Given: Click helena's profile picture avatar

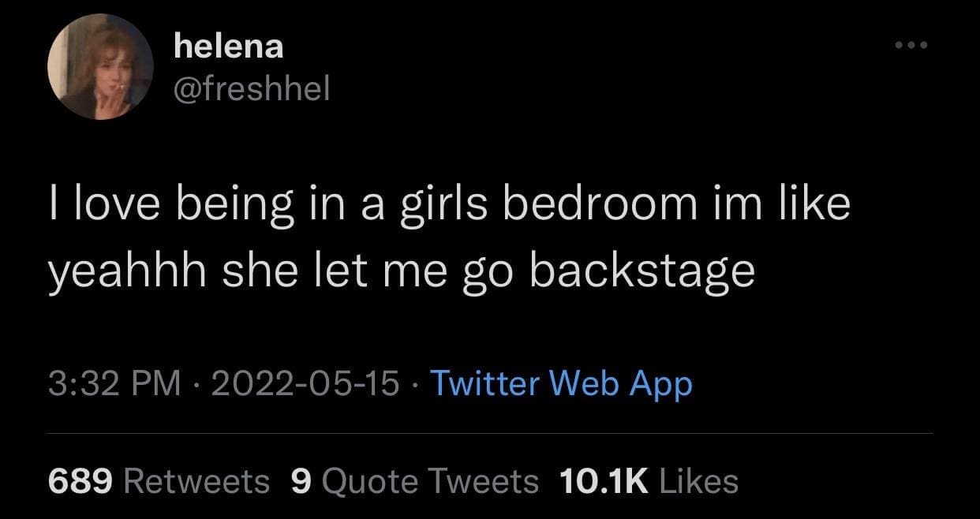Looking at the screenshot, I should click(x=100, y=67).
